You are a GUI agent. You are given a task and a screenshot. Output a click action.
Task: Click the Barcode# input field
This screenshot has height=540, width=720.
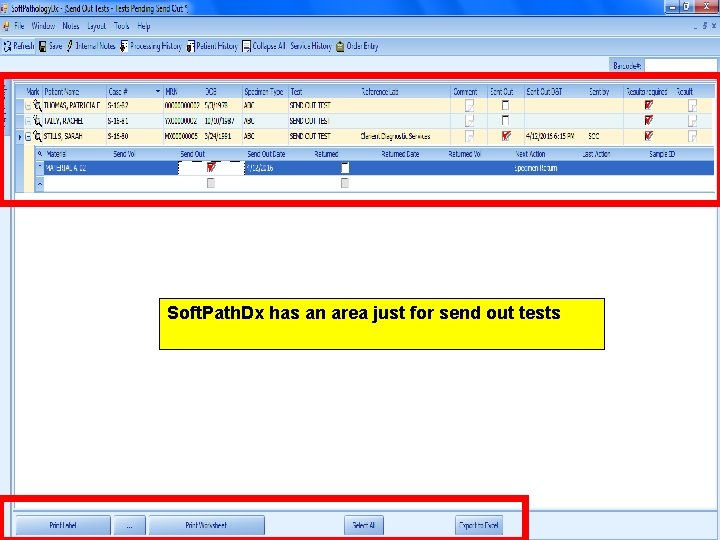pos(681,66)
